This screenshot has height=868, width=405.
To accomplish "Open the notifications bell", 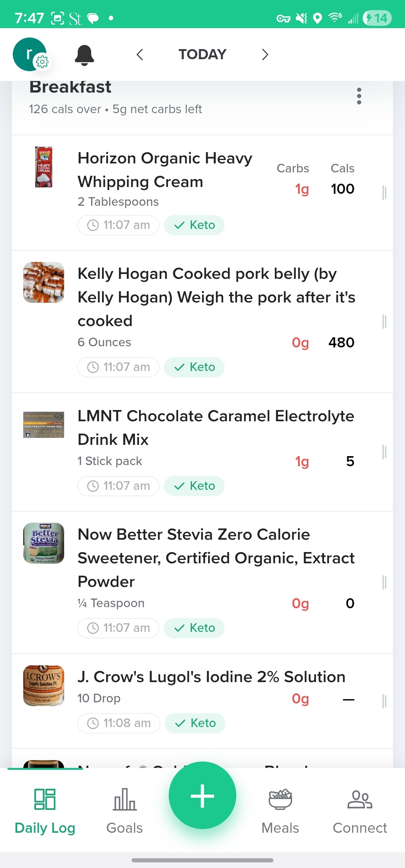I will point(84,55).
